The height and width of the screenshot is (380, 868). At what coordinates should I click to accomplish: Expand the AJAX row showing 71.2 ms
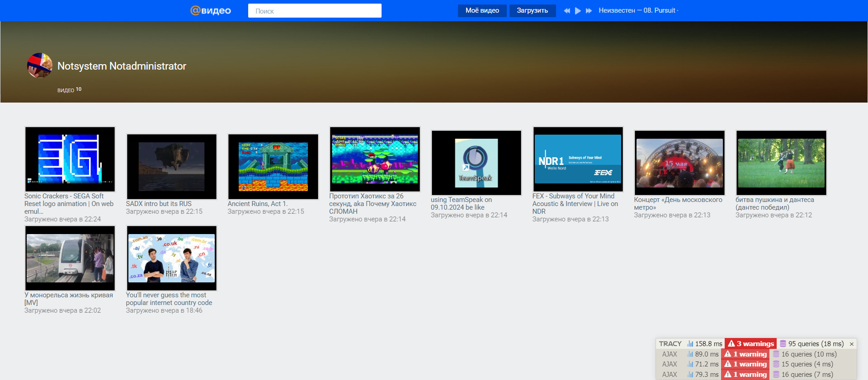[703, 364]
